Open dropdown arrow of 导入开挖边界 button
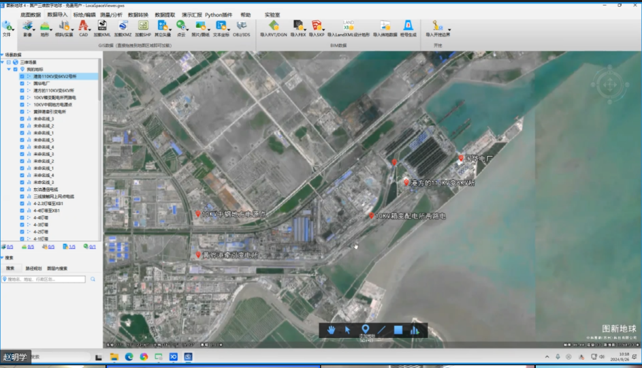The width and height of the screenshot is (642, 368). click(x=449, y=29)
